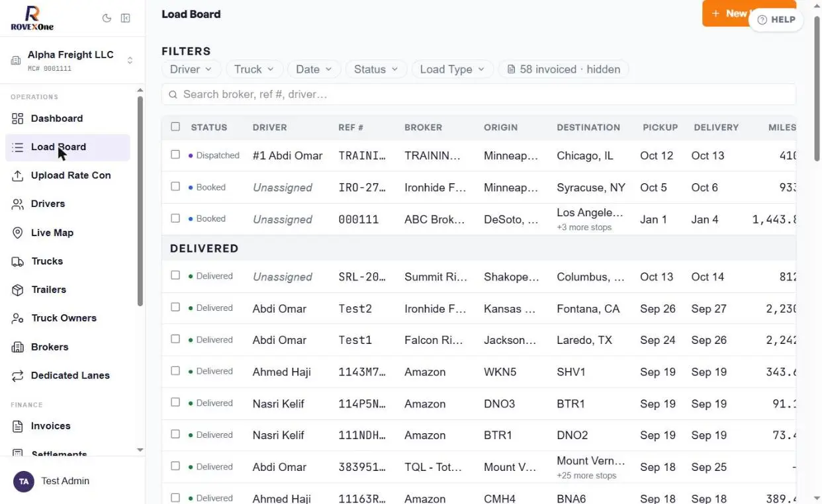
Task: Open the Driver filter dropdown
Action: (191, 69)
